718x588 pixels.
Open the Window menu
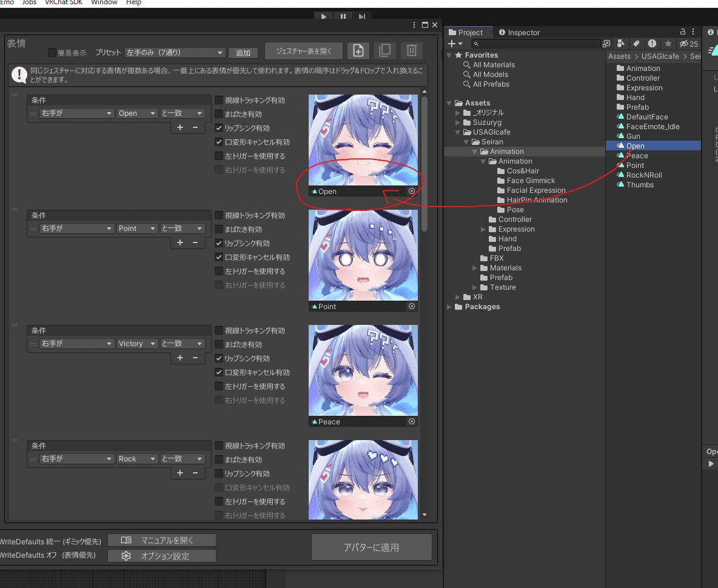coord(104,3)
